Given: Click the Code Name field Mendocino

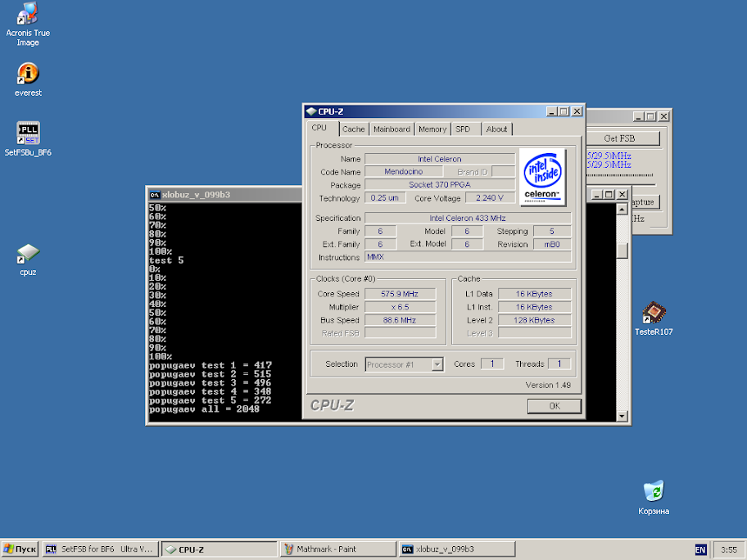Looking at the screenshot, I should point(404,171).
